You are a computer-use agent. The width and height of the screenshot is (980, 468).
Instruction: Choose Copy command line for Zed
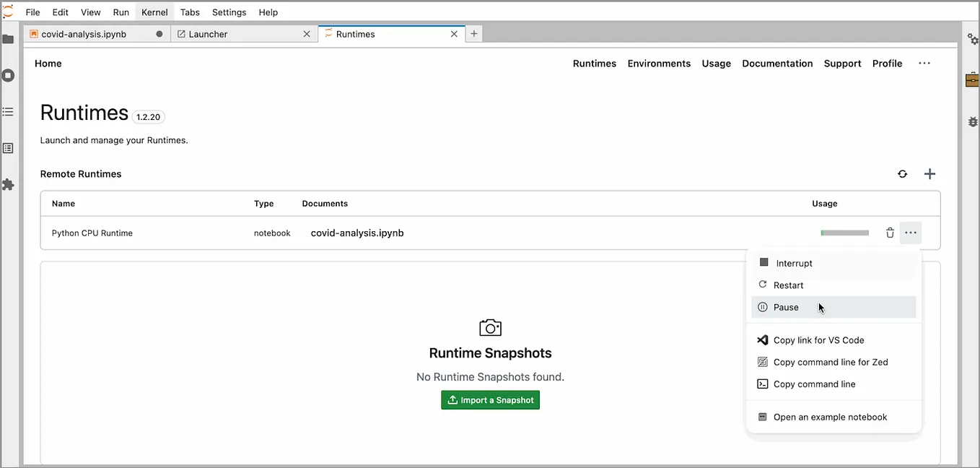coord(830,362)
